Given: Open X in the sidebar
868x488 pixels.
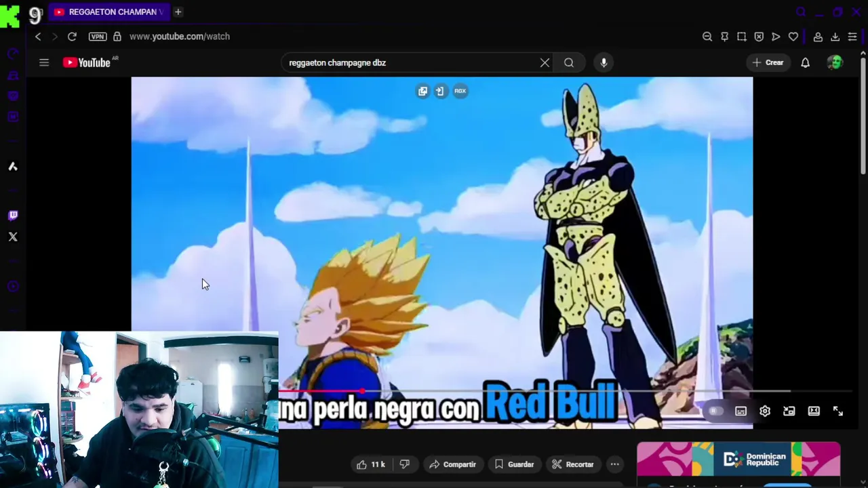Looking at the screenshot, I should (x=13, y=237).
